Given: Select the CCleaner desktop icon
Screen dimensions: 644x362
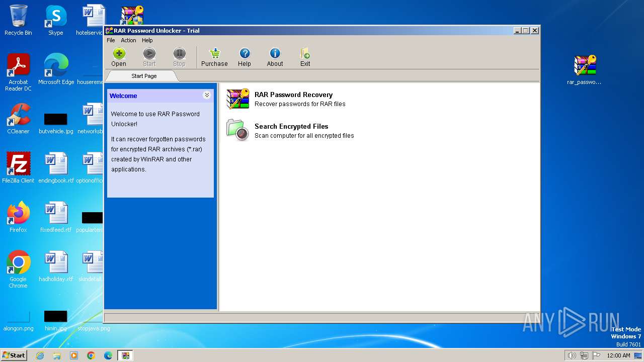Looking at the screenshot, I should 18,119.
